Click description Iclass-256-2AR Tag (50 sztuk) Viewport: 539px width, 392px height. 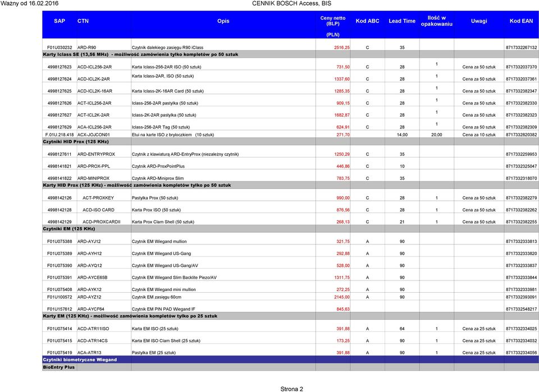(161, 127)
